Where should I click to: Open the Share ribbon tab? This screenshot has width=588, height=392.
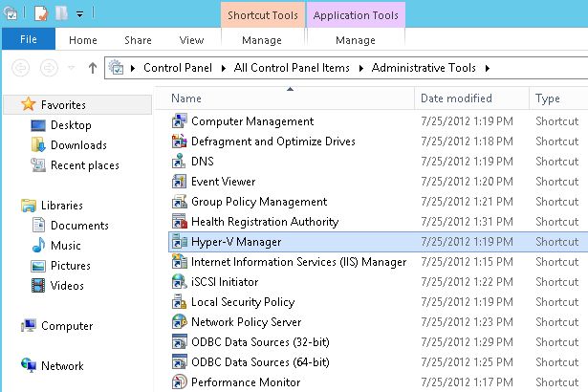pyautogui.click(x=138, y=40)
